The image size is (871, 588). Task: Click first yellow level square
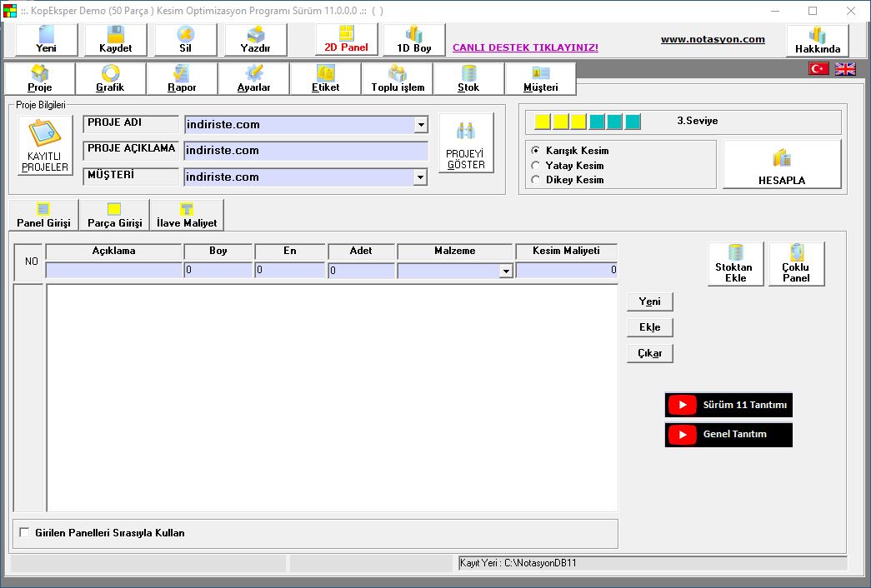click(x=543, y=122)
